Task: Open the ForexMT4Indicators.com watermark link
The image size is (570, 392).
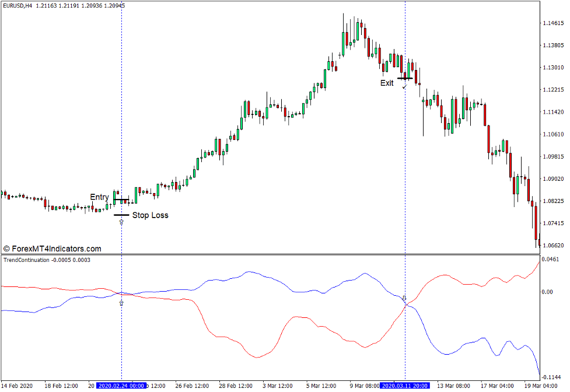Action: coord(52,249)
